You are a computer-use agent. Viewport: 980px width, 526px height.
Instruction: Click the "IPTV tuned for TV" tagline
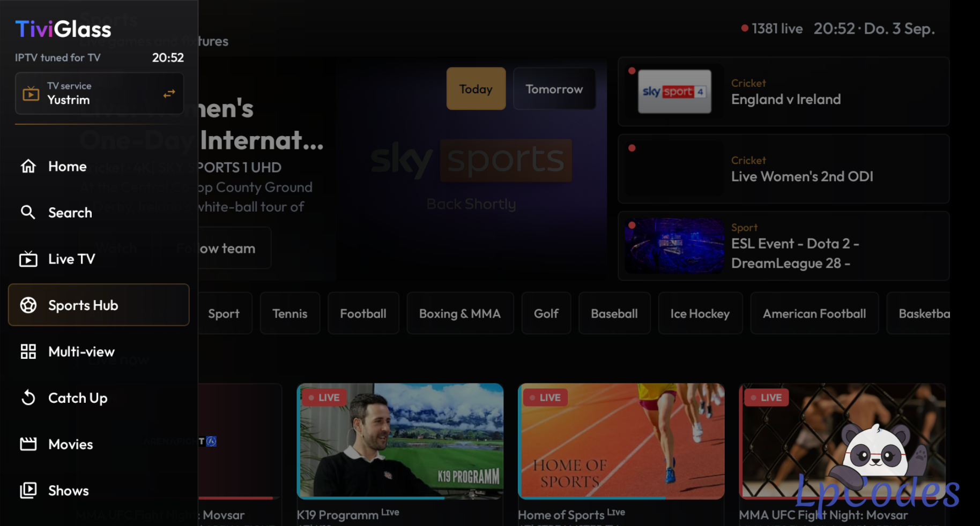point(58,57)
